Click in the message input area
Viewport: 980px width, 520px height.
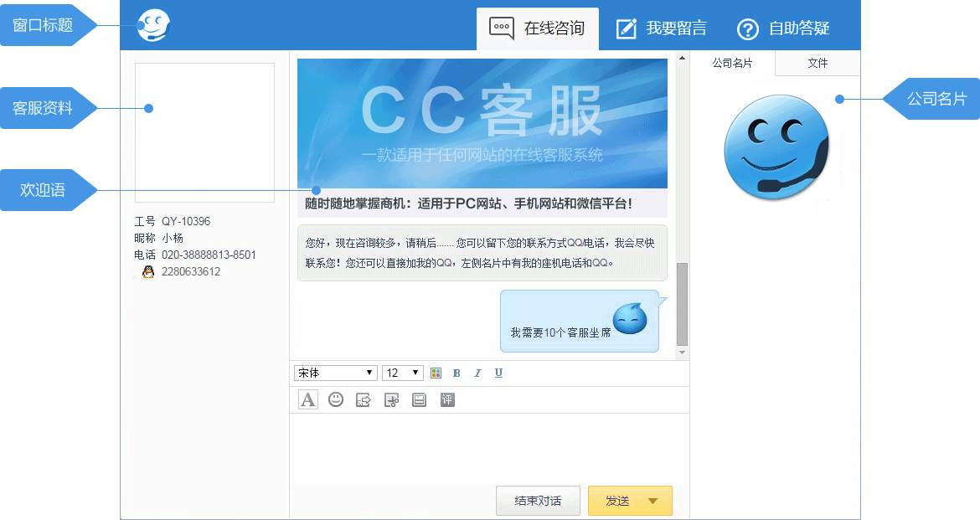(x=488, y=448)
